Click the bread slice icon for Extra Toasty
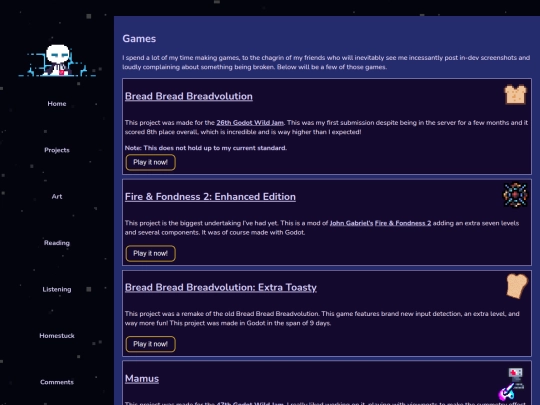Viewport: 540px width, 405px height. tap(517, 286)
